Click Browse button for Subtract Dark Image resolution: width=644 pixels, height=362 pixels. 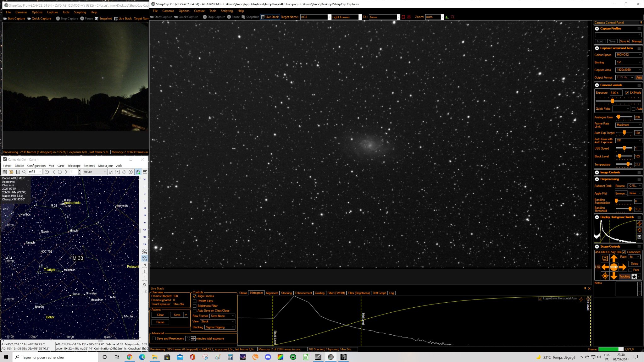(x=621, y=186)
